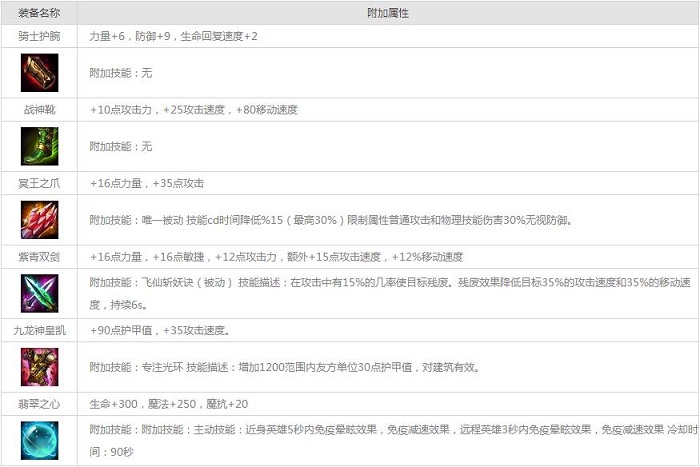Click the 专注光环 skill description text
The height and width of the screenshot is (467, 700).
[285, 367]
